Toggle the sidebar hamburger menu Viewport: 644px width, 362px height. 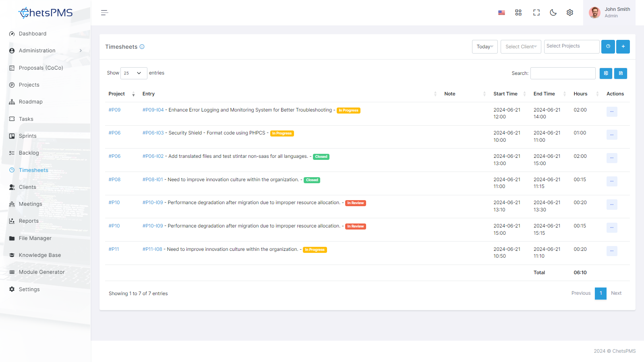pos(105,13)
